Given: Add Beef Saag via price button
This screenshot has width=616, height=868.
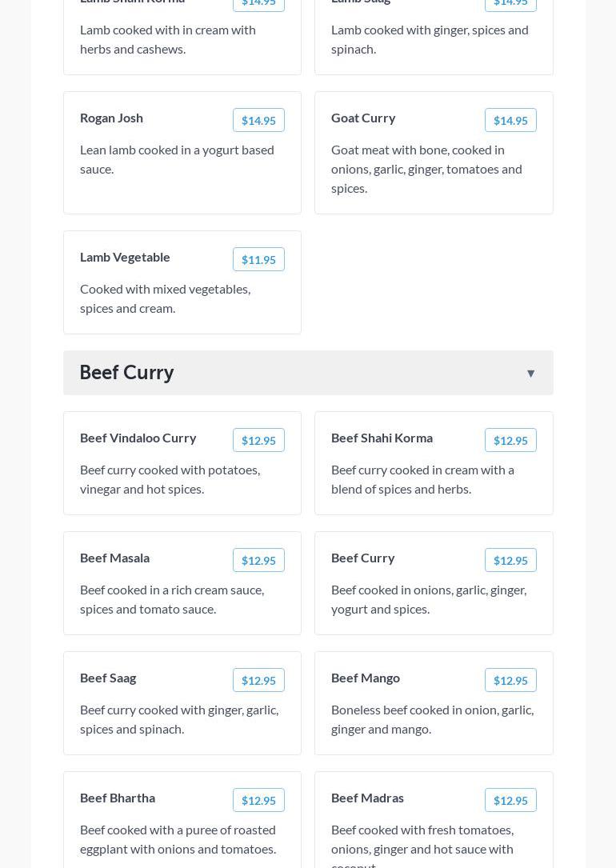Looking at the screenshot, I should tap(258, 681).
